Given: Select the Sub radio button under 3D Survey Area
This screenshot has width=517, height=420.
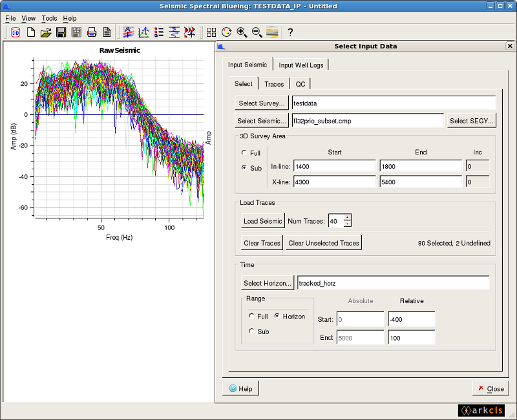Looking at the screenshot, I should point(244,168).
